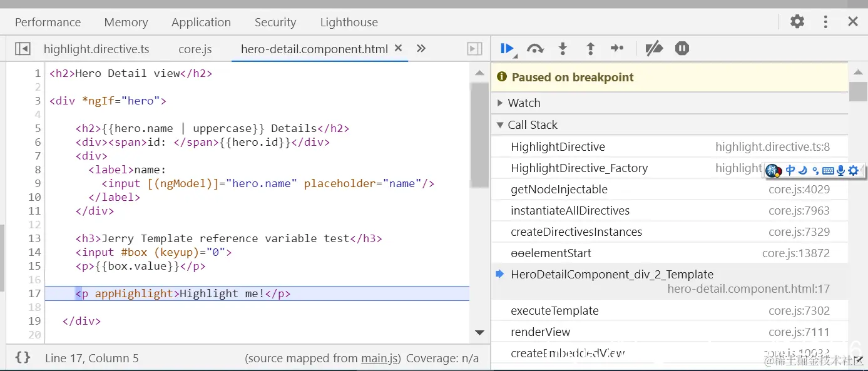
Task: Open IME soft keyboard icon
Action: (828, 170)
